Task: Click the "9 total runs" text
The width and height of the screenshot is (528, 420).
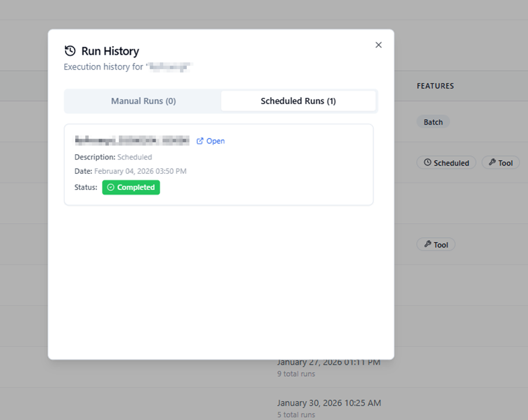Action: [x=296, y=374]
